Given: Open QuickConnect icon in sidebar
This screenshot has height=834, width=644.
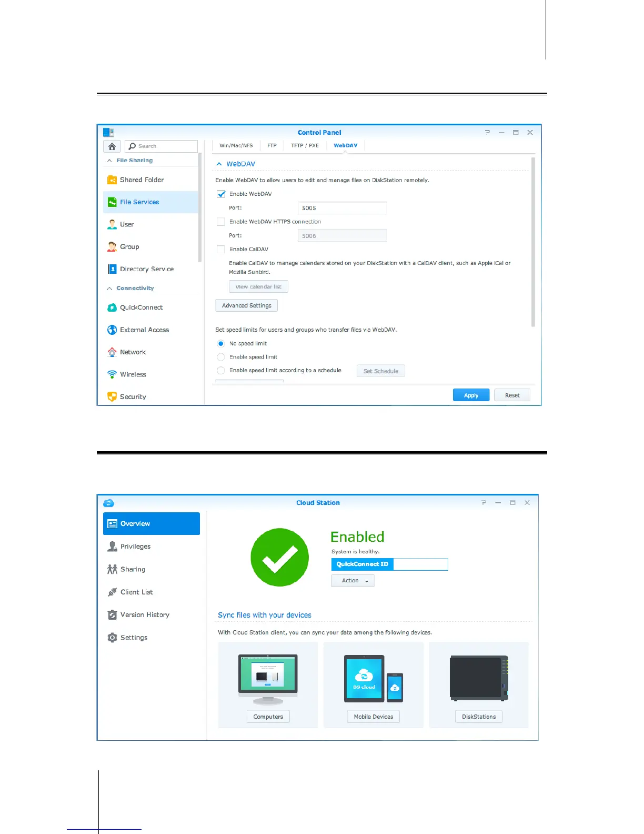Looking at the screenshot, I should (x=112, y=307).
